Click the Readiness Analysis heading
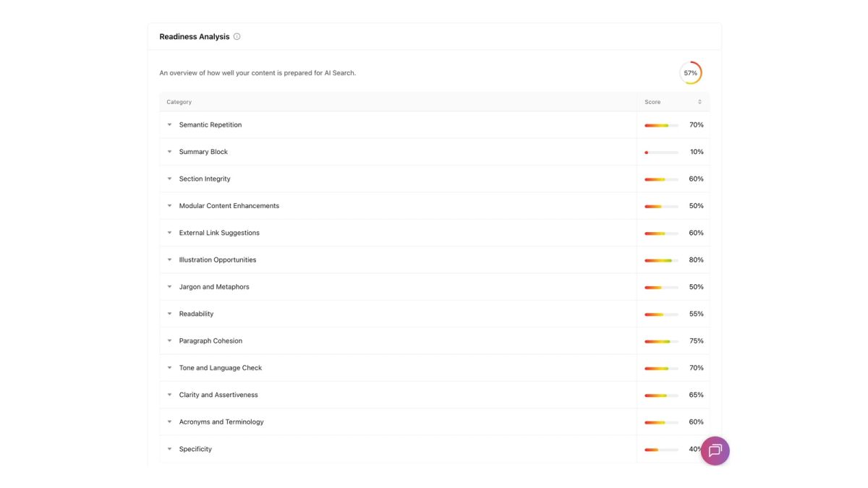The image size is (868, 488). pos(195,37)
